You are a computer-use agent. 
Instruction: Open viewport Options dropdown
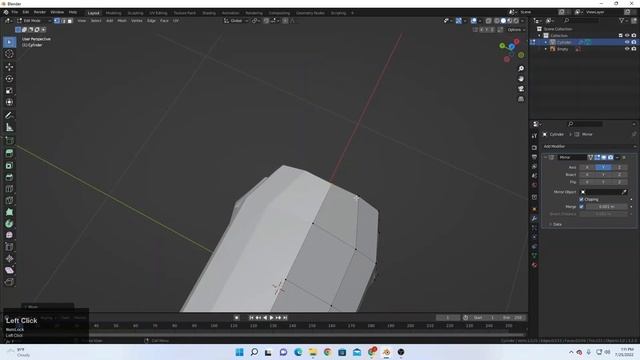pyautogui.click(x=516, y=30)
